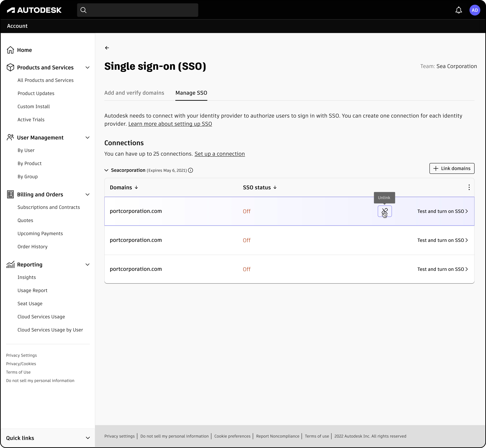This screenshot has height=448, width=486.
Task: Click the Account header label
Action: coord(17,26)
